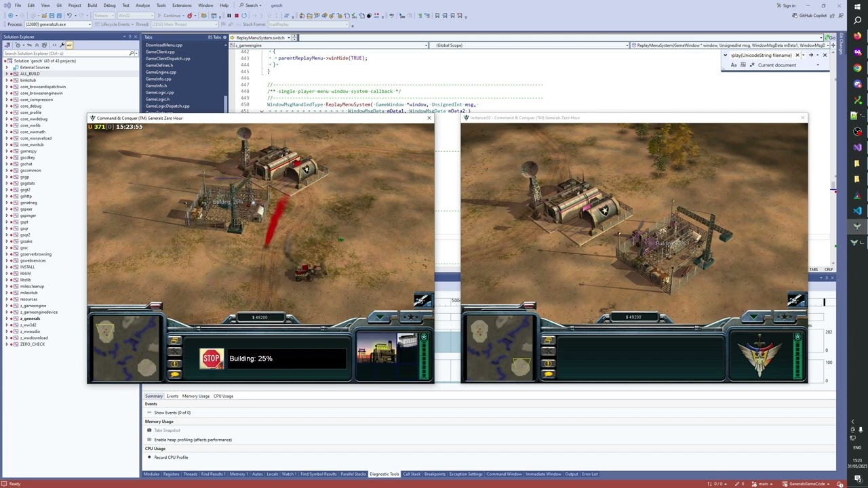Switch to the CPU Usage diagnostics tab
The image size is (868, 488).
tap(223, 396)
